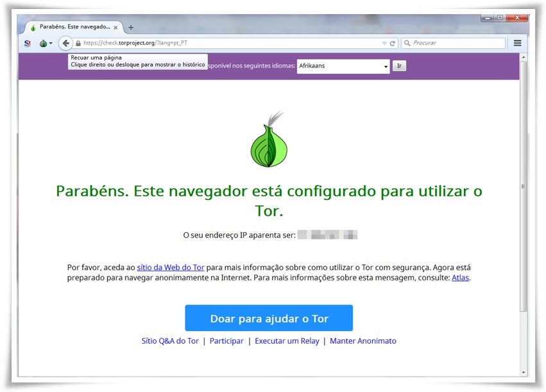This screenshot has width=546, height=392.
Task: Open the URL history dropdown arrow
Action: (x=384, y=43)
